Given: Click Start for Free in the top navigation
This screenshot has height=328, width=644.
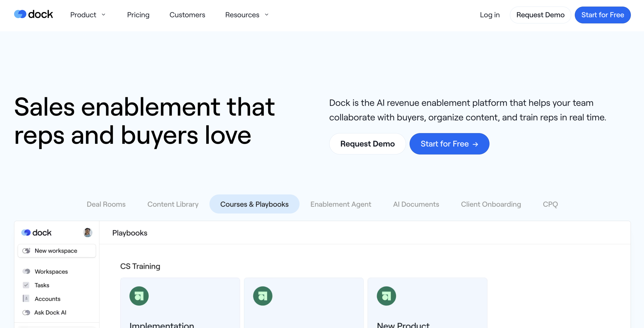Looking at the screenshot, I should (x=602, y=15).
